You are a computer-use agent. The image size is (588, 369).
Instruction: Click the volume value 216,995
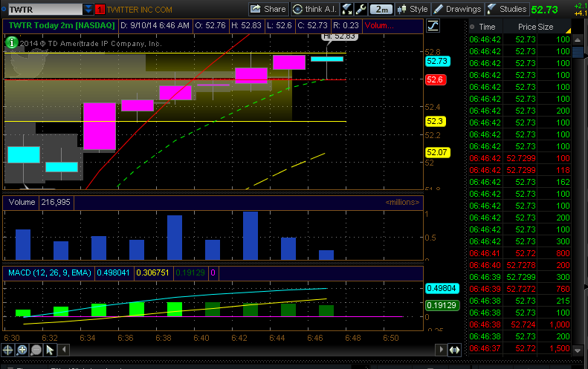pos(56,202)
